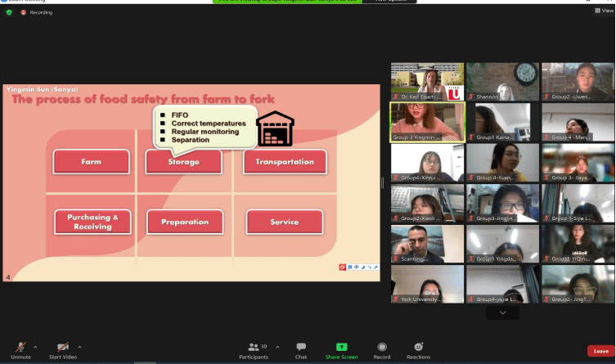Open video options arrow next to Start Video

coord(79,347)
